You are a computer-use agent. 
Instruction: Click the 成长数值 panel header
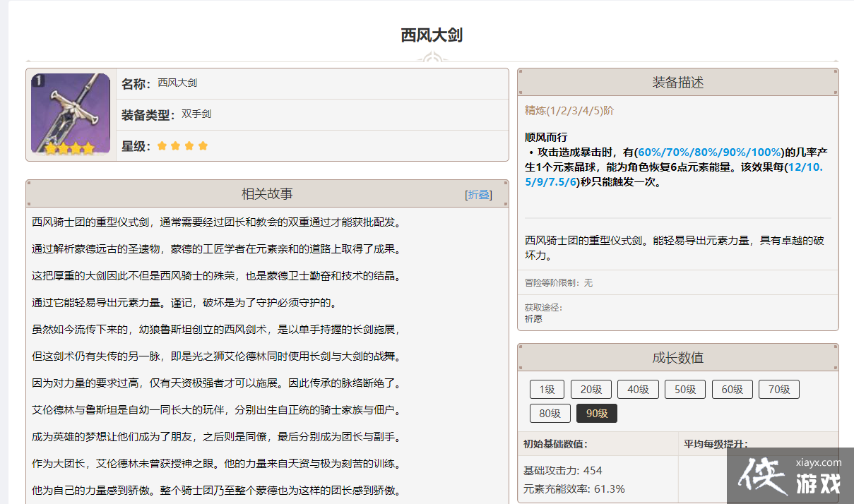click(x=677, y=358)
